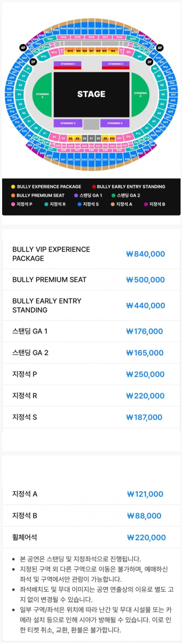Tap the right 4F floor marker
Image resolution: width=182 pixels, height=644 pixels.
pos(159,48)
